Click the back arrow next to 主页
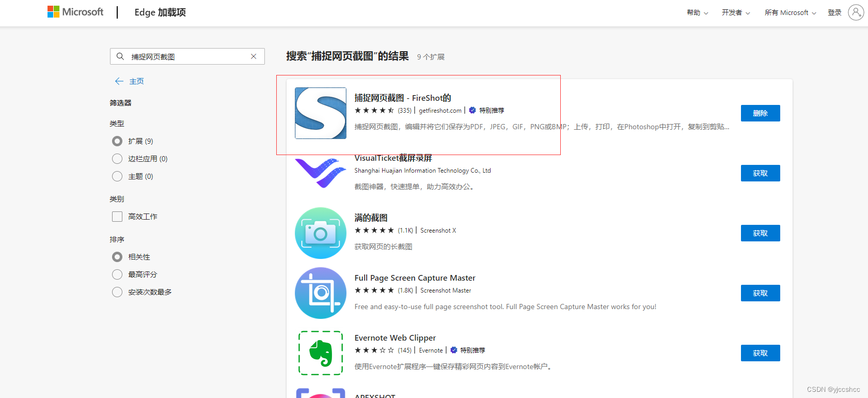The height and width of the screenshot is (398, 868). pos(119,81)
